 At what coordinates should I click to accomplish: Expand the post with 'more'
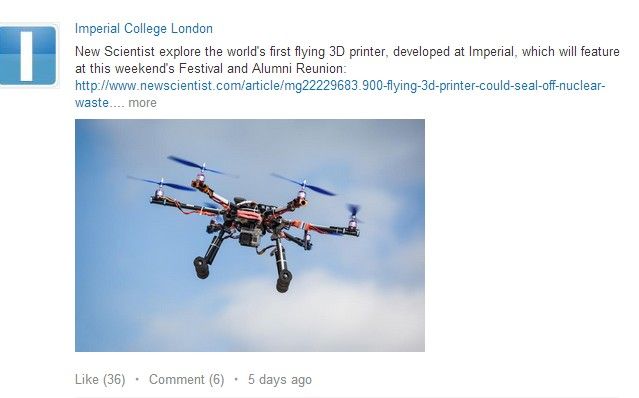tap(142, 103)
